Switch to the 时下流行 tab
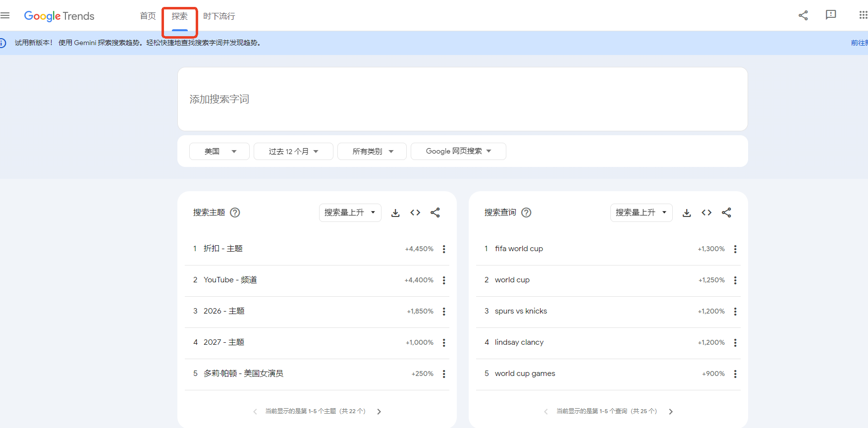This screenshot has height=428, width=868. pos(219,16)
